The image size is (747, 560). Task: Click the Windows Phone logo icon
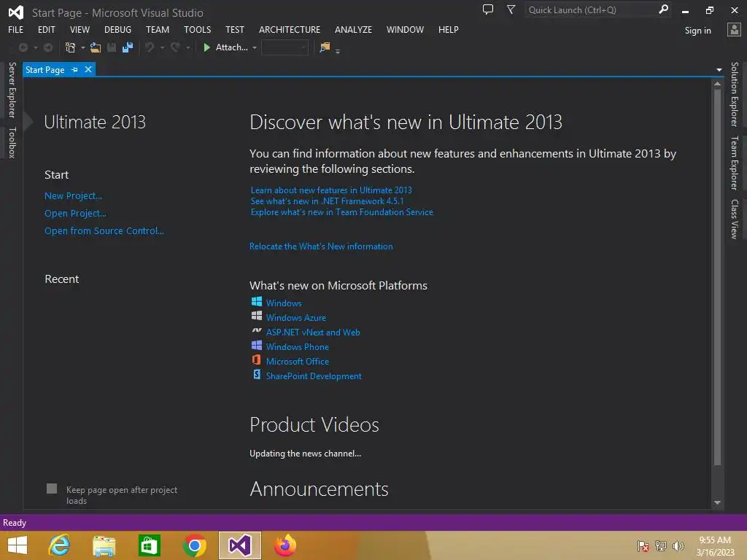coord(256,345)
